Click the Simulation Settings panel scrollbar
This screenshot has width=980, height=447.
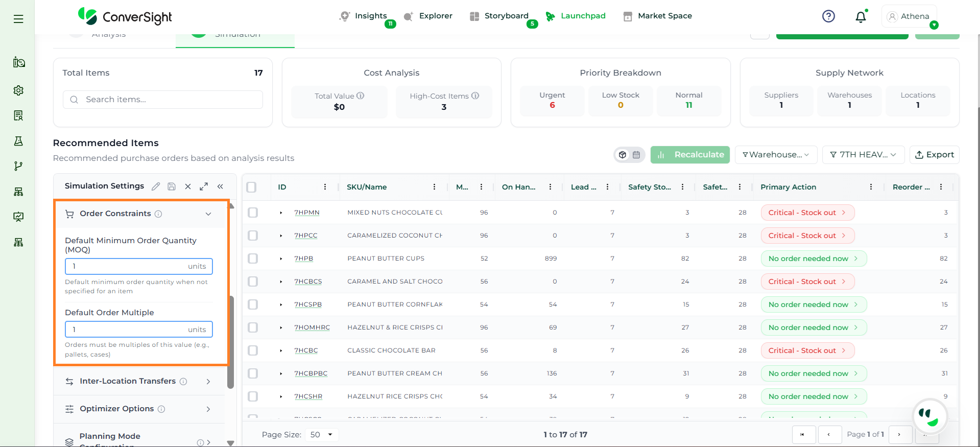pos(231,342)
